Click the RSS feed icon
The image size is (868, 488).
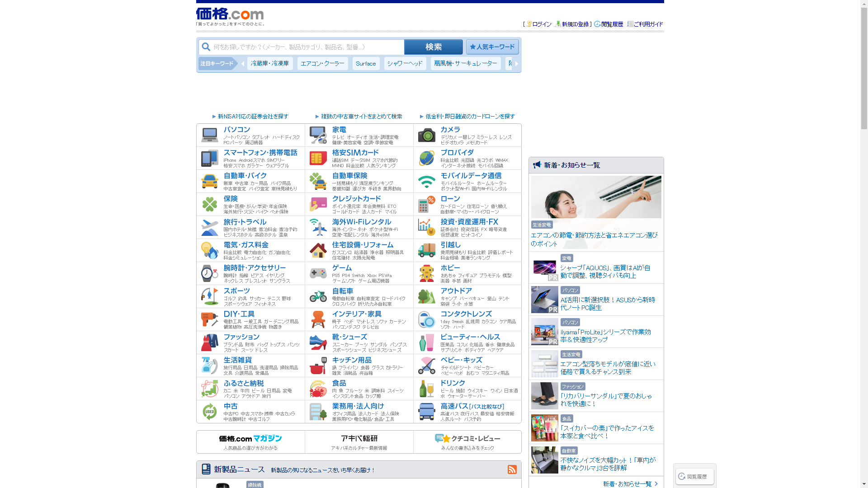512,469
